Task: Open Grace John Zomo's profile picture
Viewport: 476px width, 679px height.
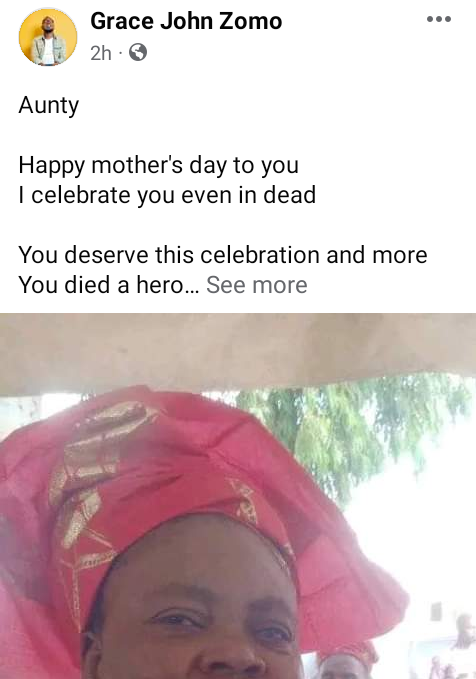Action: 48,37
